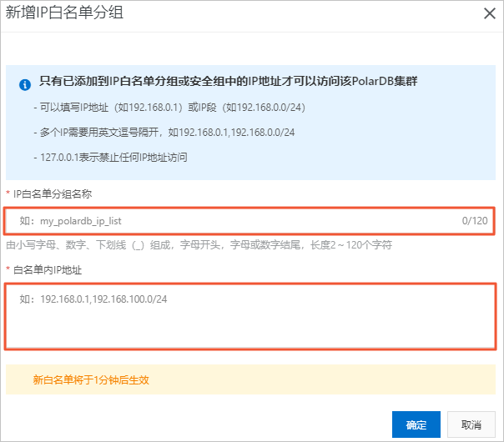Image resolution: width=504 pixels, height=442 pixels.
Task: Click the red asterisk beside 白名单内IP地址
Action: (x=8, y=269)
